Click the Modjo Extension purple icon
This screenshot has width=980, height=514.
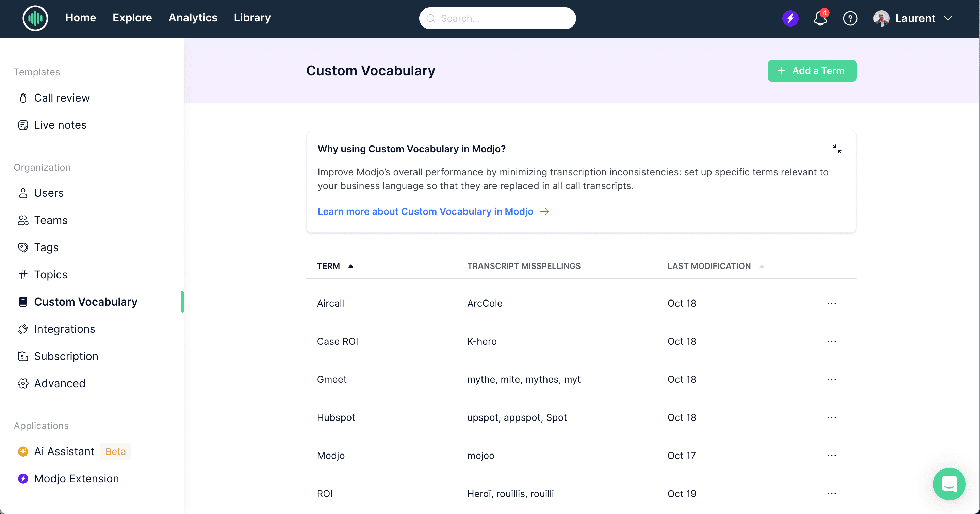(x=23, y=478)
